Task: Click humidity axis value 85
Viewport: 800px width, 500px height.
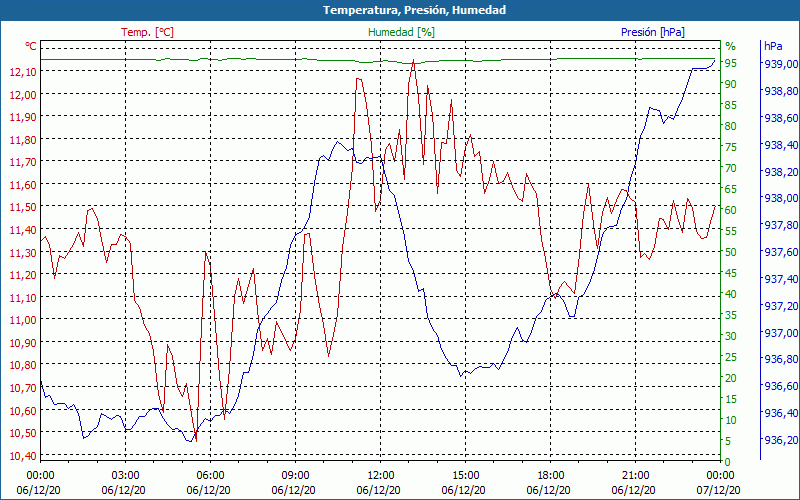Action: [x=731, y=105]
